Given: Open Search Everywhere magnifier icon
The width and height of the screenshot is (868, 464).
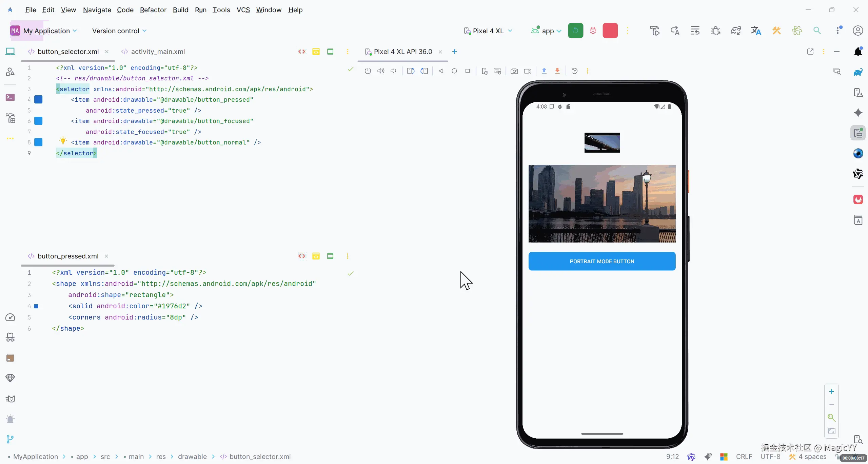Looking at the screenshot, I should pos(817,31).
